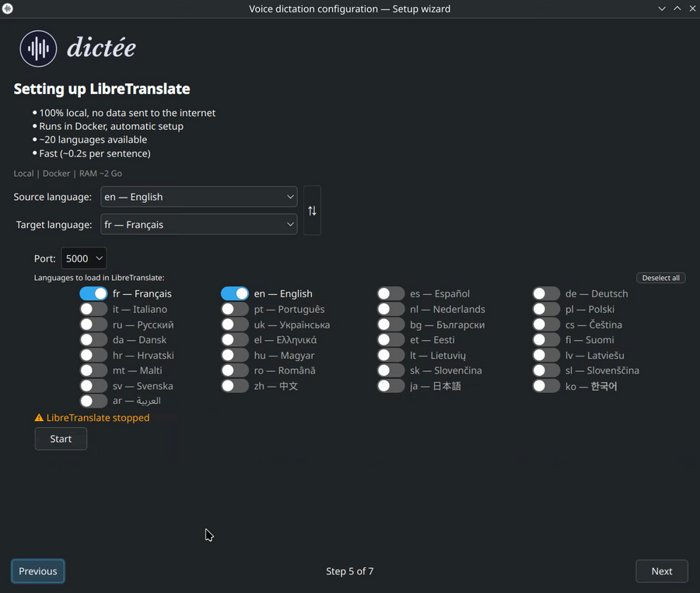The image size is (700, 593).
Task: Go back with the Previous button
Action: click(38, 571)
